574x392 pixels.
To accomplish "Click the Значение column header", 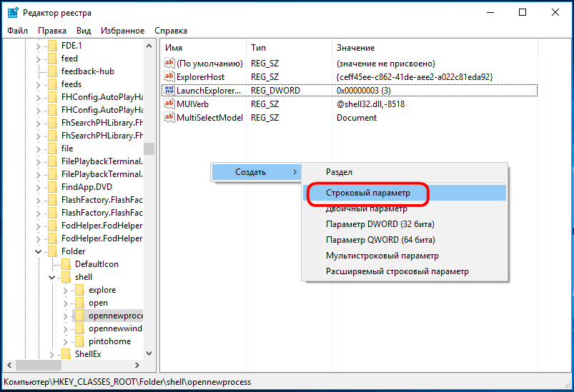I will (435, 48).
